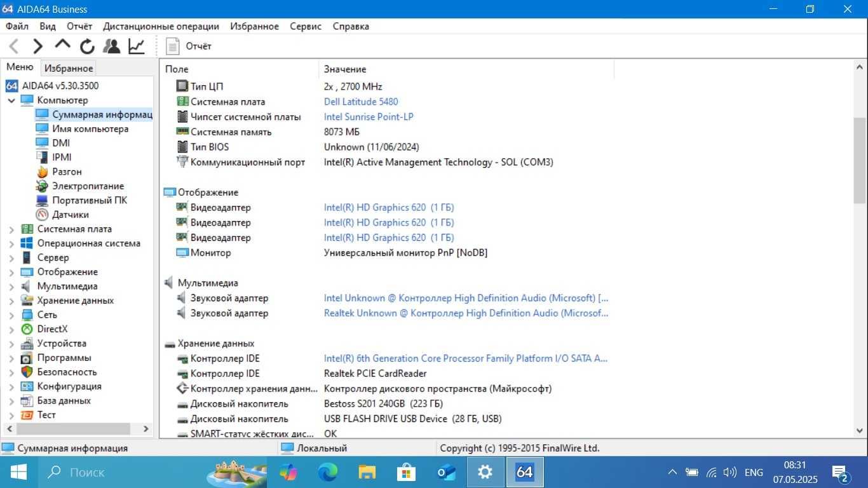Image resolution: width=868 pixels, height=488 pixels.
Task: Open the Отчёт menu in menu bar
Action: coord(79,26)
